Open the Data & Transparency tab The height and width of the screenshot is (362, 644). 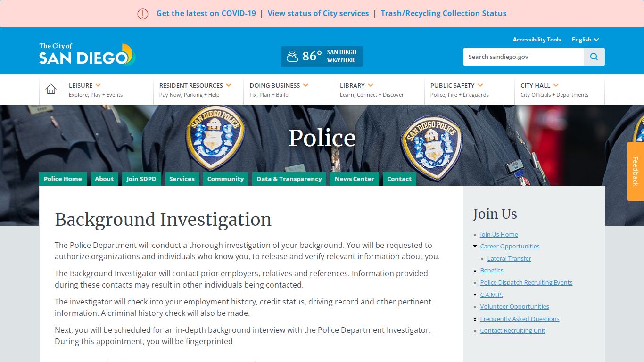[289, 179]
